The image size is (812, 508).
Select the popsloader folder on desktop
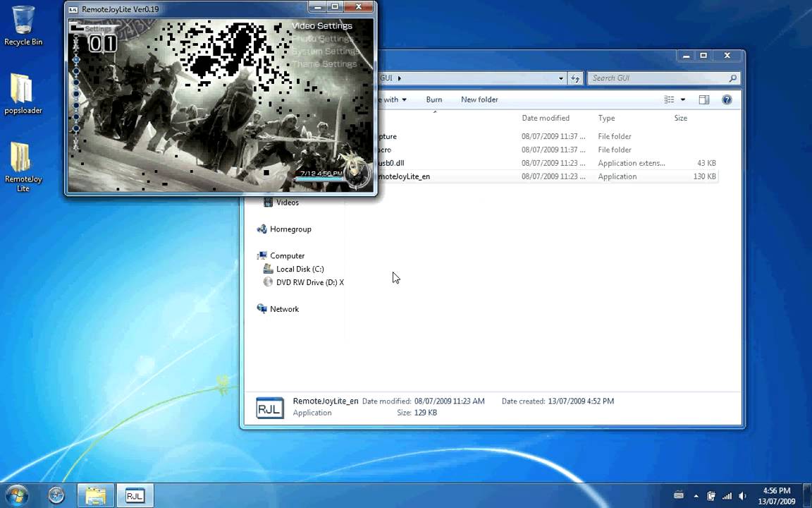pyautogui.click(x=23, y=94)
